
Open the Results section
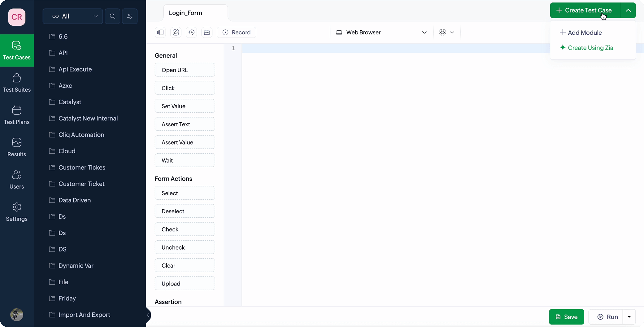point(17,147)
